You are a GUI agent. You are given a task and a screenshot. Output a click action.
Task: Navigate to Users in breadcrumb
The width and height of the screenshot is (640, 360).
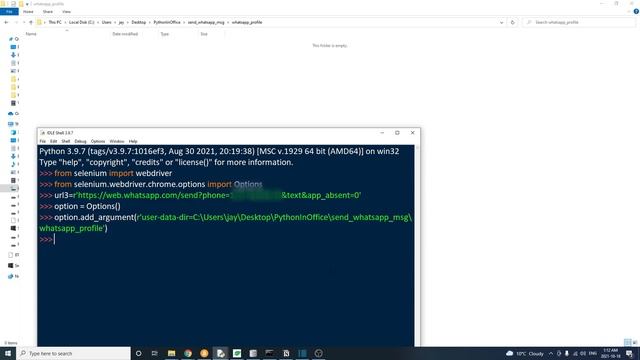point(107,22)
